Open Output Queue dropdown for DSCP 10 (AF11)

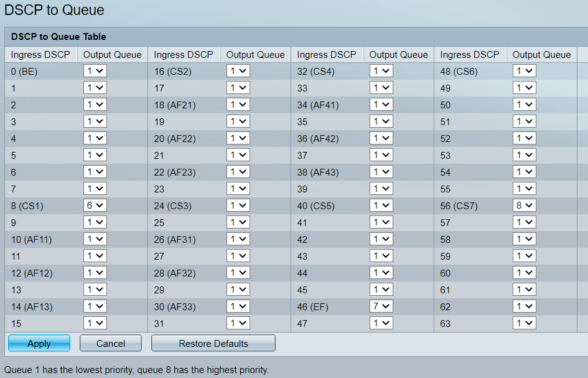[95, 239]
